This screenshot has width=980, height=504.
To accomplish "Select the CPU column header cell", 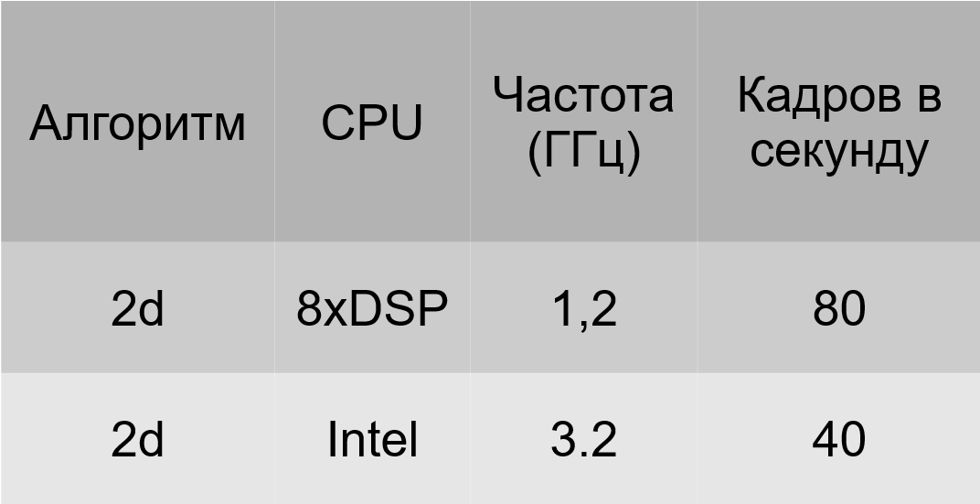I will pyautogui.click(x=372, y=122).
